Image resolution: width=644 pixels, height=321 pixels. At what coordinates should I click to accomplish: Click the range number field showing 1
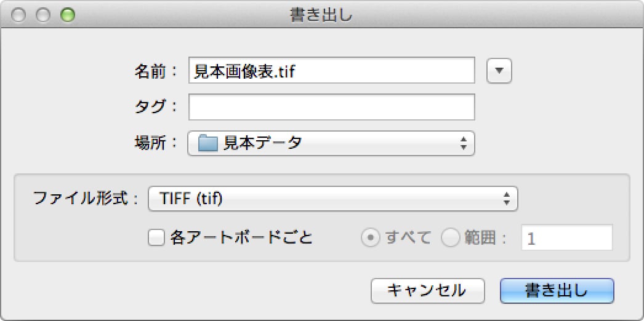[566, 238]
